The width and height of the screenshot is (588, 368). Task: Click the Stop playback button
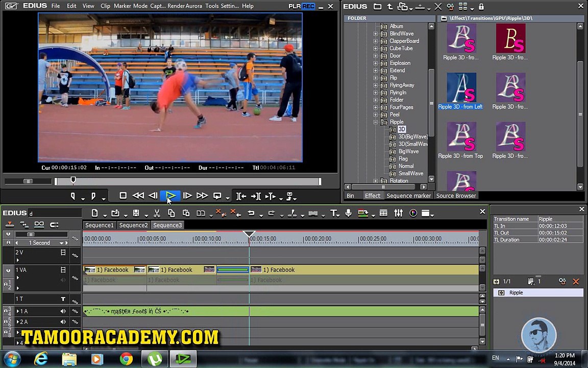point(123,196)
